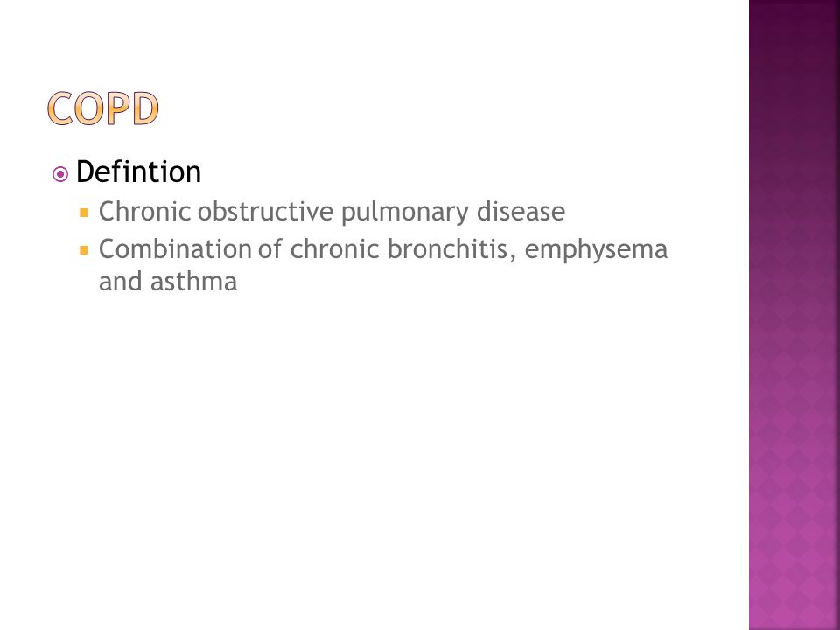Click the orange square bullet before Combination
The image size is (840, 630).
click(84, 250)
